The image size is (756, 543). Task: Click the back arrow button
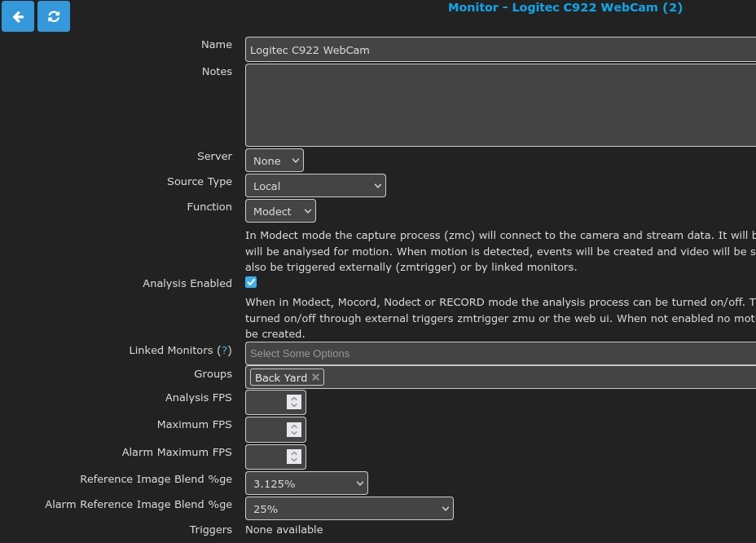pos(18,16)
